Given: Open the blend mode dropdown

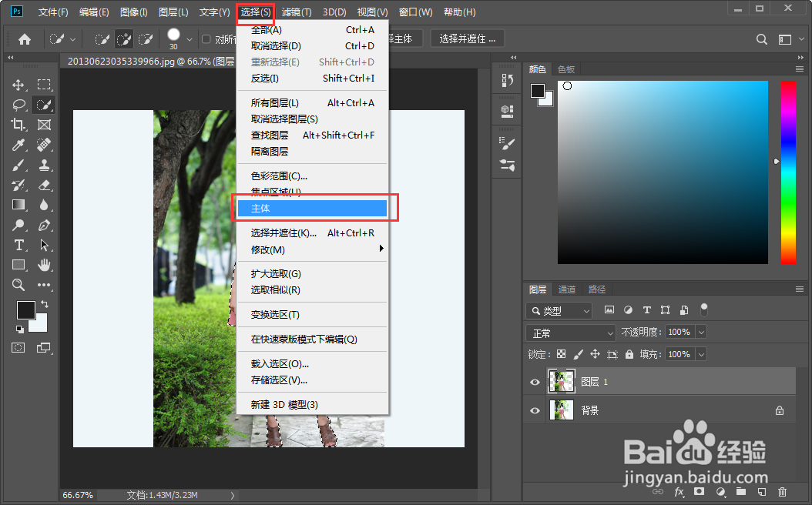Looking at the screenshot, I should (x=570, y=332).
